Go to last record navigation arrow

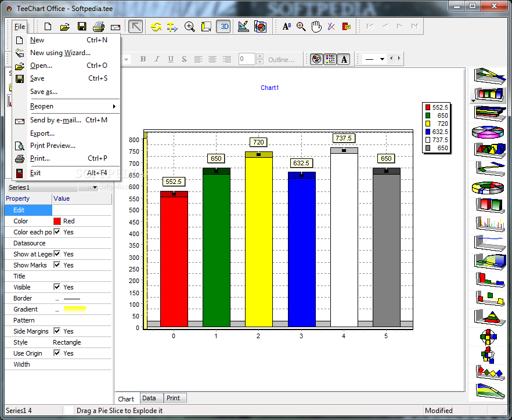pyautogui.click(x=414, y=26)
